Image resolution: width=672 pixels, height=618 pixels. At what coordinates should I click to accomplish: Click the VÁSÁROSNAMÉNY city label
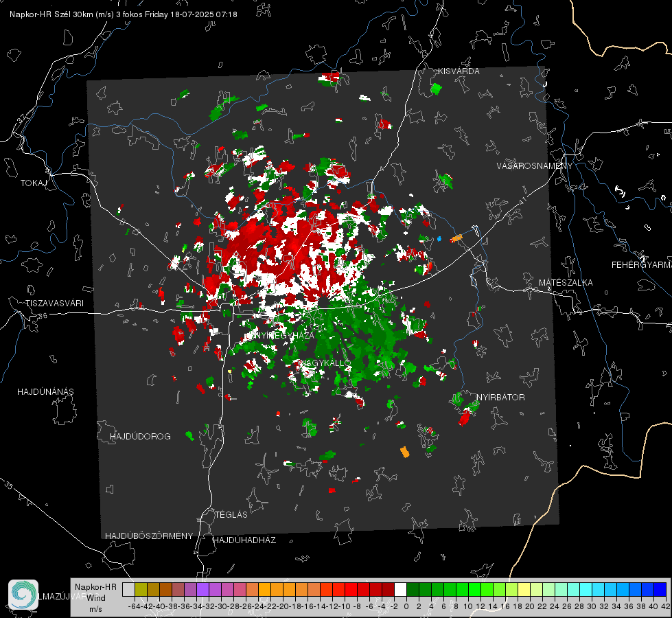(535, 166)
